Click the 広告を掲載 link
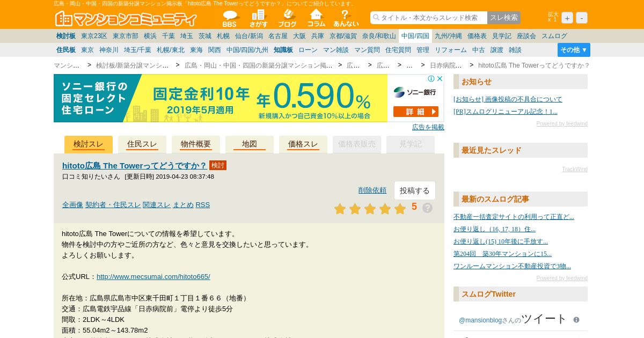Image resolution: width=644 pixels, height=338 pixels. tap(428, 127)
